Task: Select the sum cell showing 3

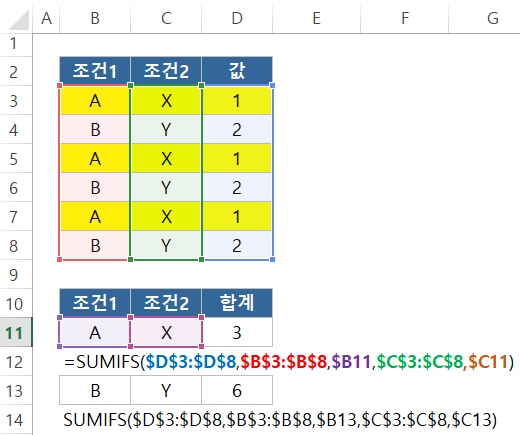Action: (x=237, y=332)
